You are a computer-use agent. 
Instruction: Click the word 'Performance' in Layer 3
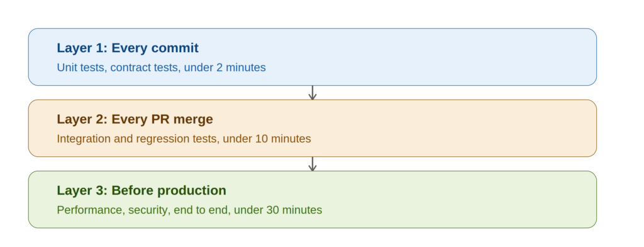coord(91,210)
